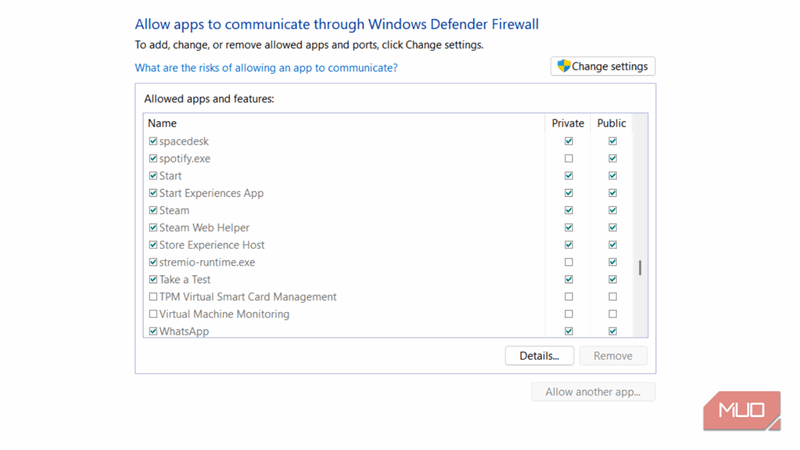Toggle Steam Web Helper Private checkbox
The width and height of the screenshot is (800, 450).
[568, 228]
